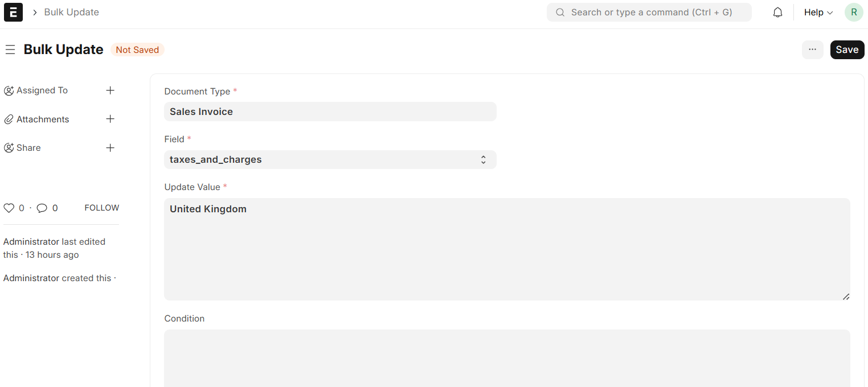Open the user avatar R menu
This screenshot has height=387, width=868.
pos(854,12)
